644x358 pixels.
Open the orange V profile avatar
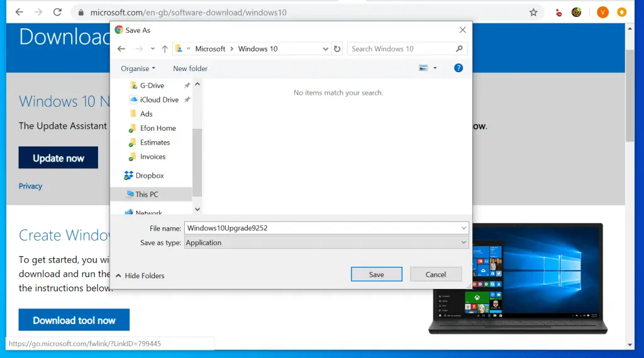(602, 13)
